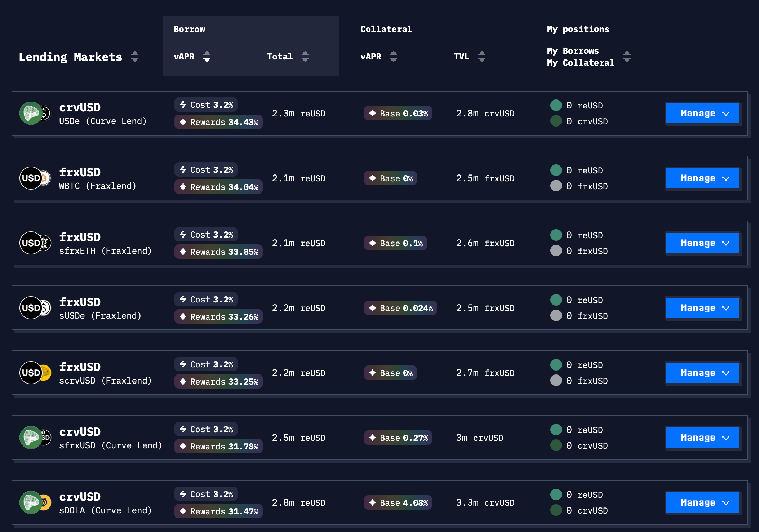Click crvUSD USDe market token icon

point(35,113)
